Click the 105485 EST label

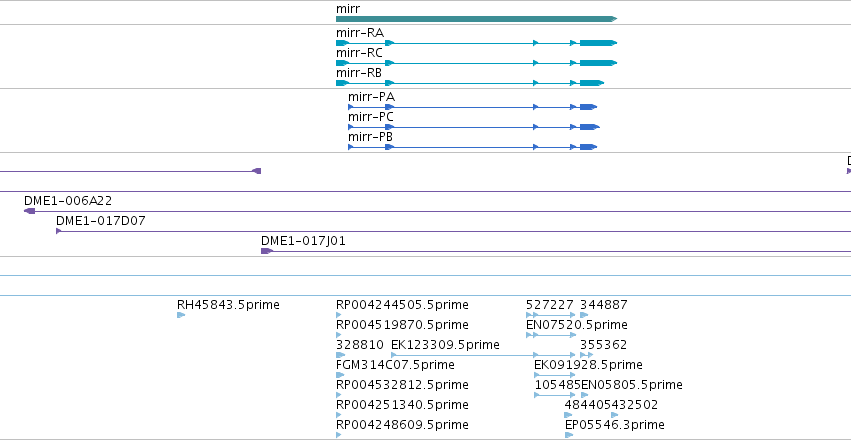[558, 385]
